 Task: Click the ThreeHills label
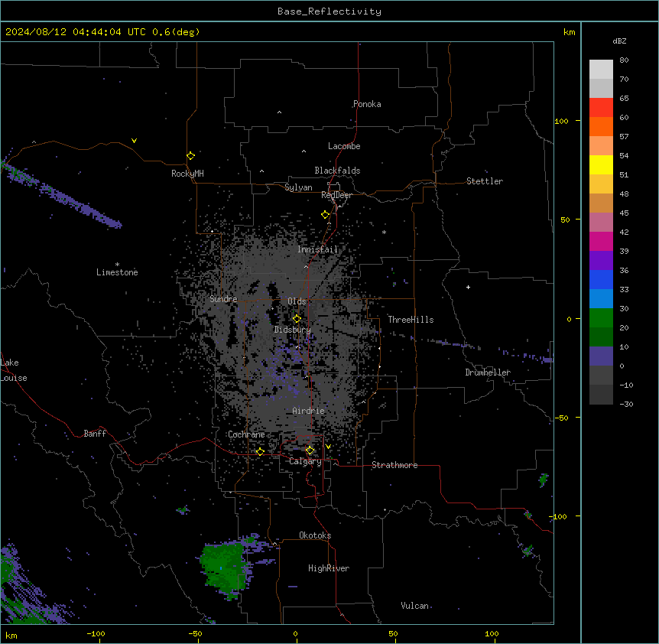pos(411,320)
